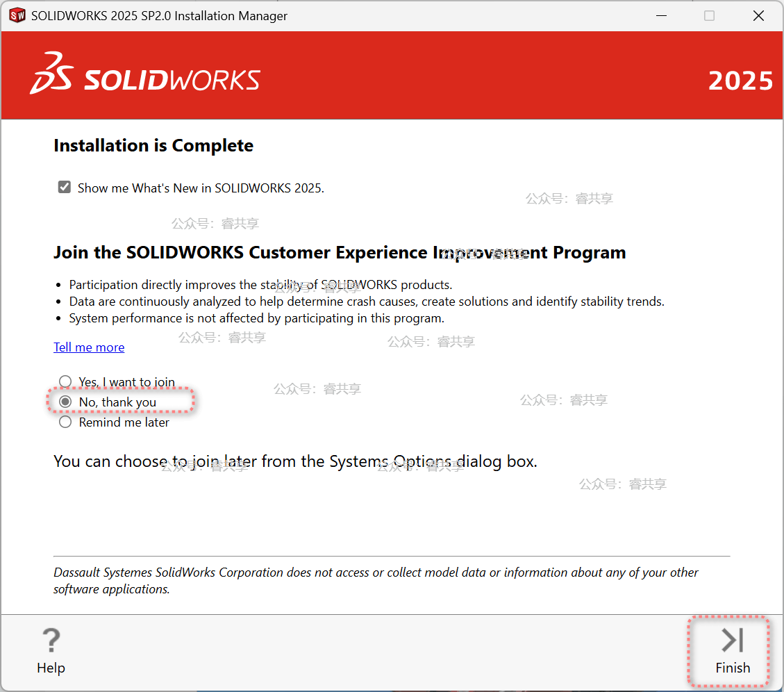Click the "Installation is Complete" heading
This screenshot has height=692, width=784.
(153, 146)
